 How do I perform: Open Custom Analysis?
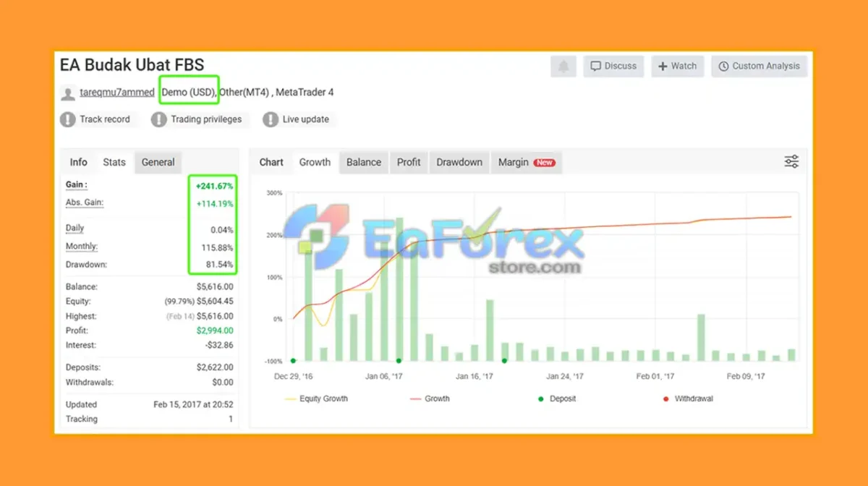(759, 66)
